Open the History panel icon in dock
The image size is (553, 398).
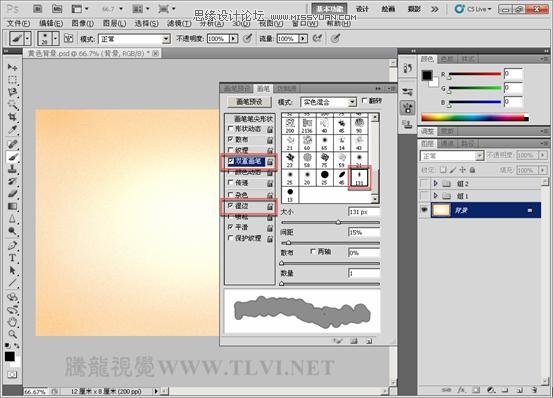coord(407,68)
